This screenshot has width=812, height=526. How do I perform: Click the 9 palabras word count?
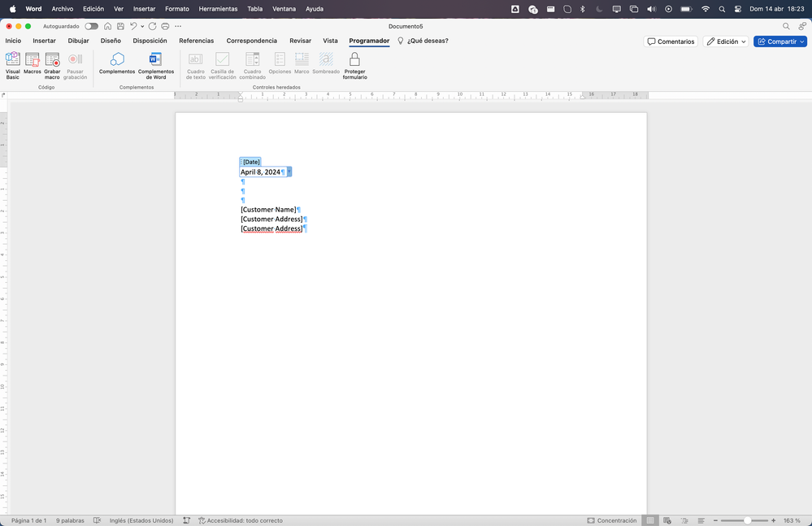coord(70,520)
